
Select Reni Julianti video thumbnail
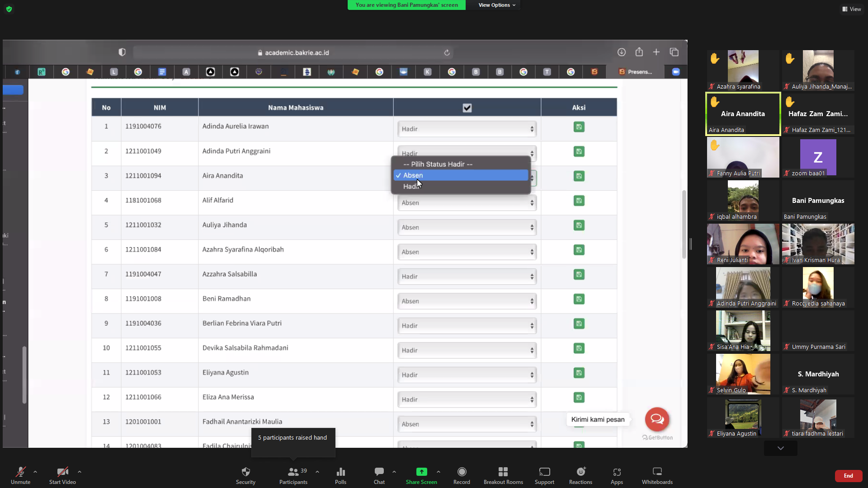point(743,244)
